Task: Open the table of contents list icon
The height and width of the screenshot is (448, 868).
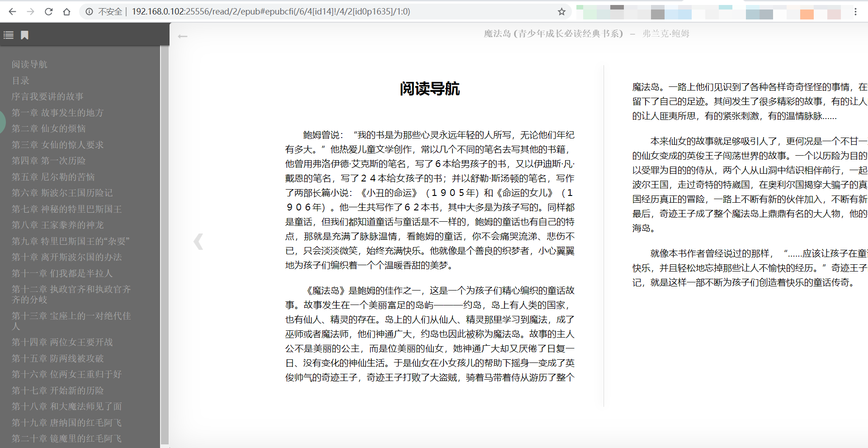Action: pos(9,35)
